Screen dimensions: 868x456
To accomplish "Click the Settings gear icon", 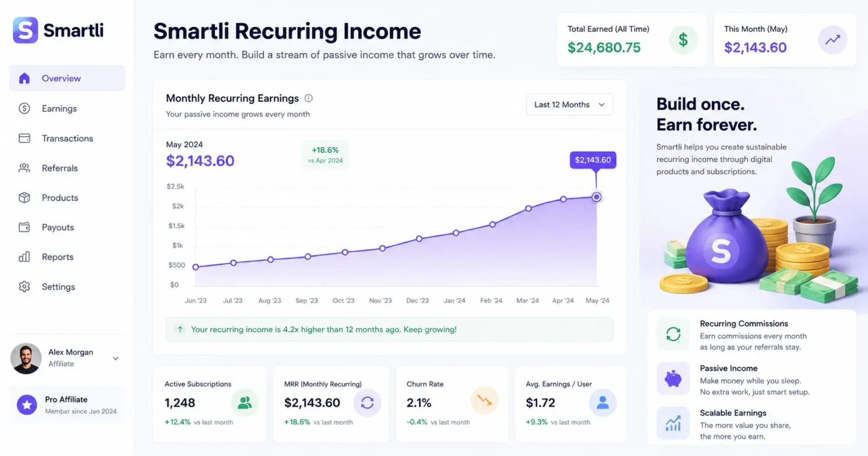I will click(x=24, y=286).
